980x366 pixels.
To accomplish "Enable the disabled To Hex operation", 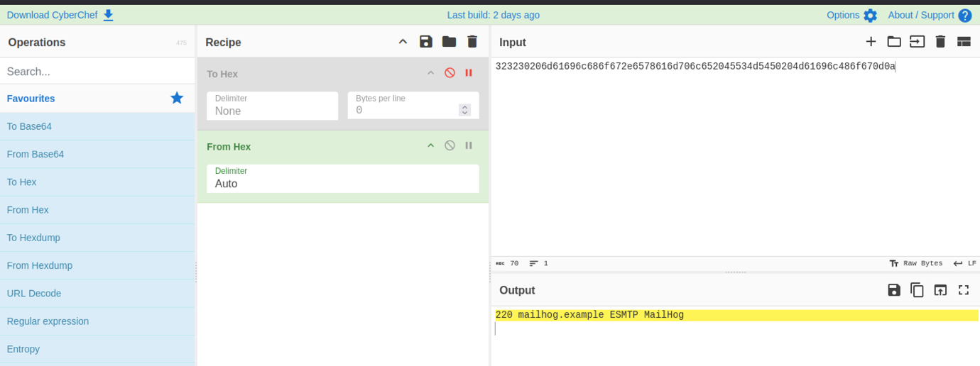I will click(x=450, y=73).
